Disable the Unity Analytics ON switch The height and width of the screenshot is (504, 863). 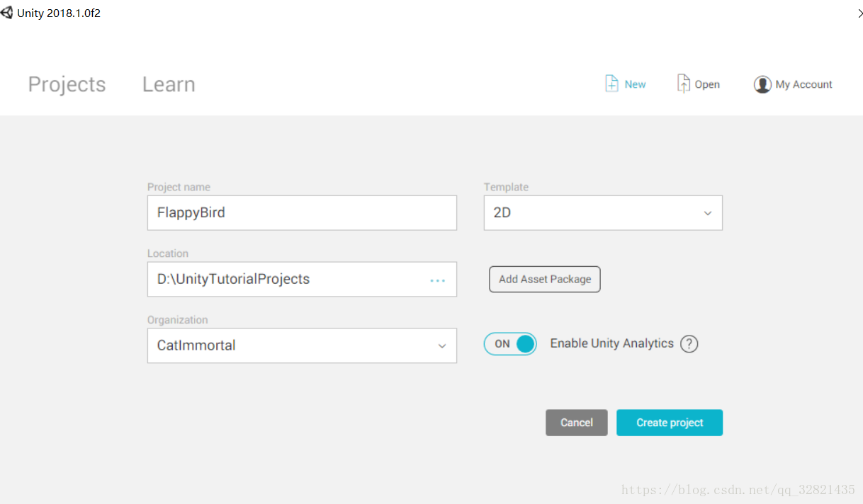point(510,344)
